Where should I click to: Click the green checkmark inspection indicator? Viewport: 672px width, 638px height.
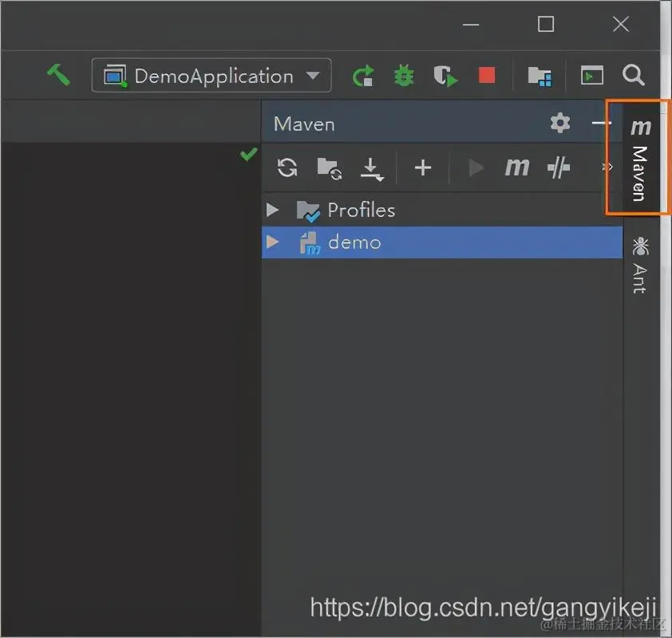tap(249, 153)
